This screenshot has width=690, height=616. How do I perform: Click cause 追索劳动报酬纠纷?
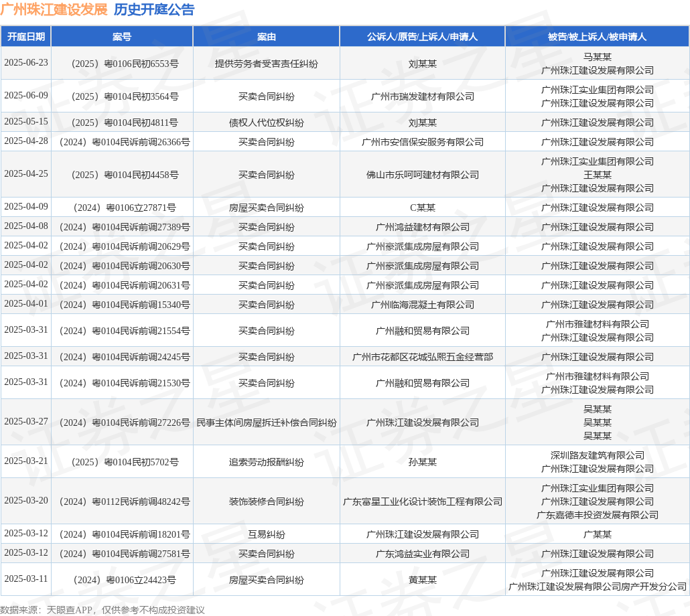266,462
